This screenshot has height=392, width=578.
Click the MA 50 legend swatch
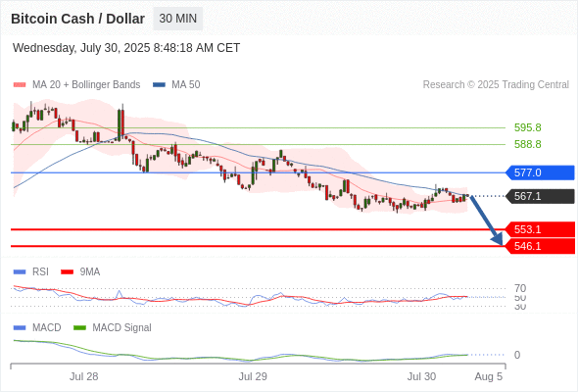click(159, 85)
